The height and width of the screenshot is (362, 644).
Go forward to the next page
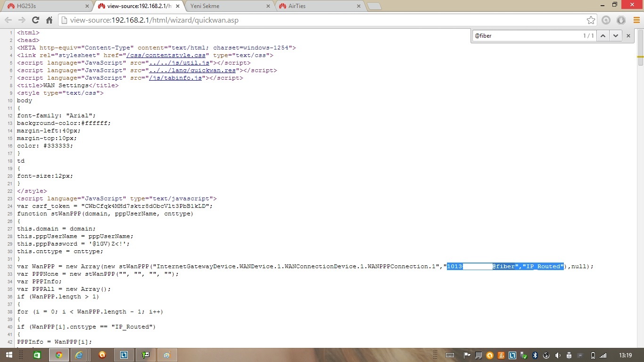[x=22, y=20]
